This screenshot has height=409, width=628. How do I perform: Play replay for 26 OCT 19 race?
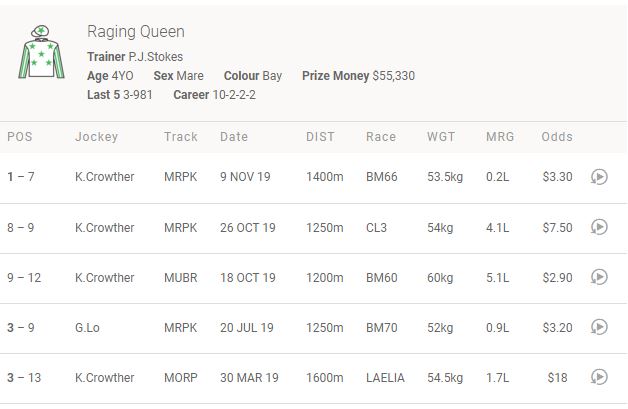[x=599, y=227]
